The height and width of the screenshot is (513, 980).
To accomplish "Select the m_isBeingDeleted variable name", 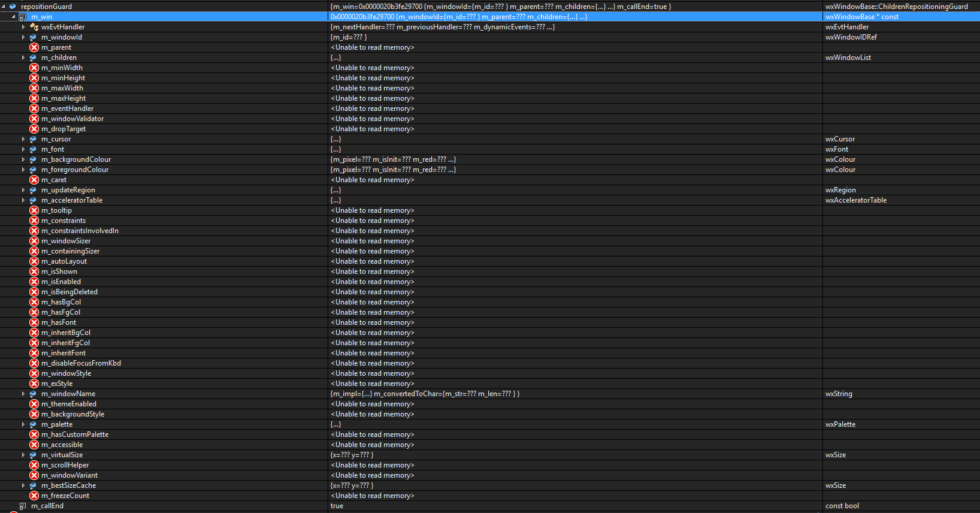I will [x=69, y=292].
